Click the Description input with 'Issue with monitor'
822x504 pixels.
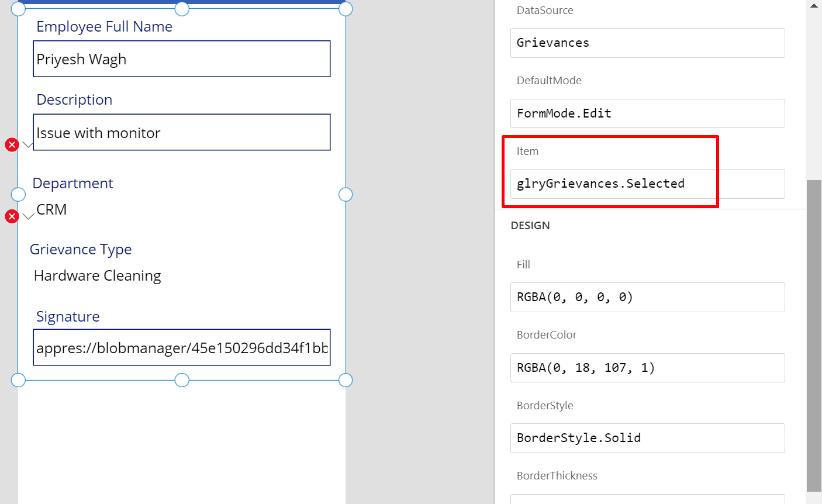(181, 133)
